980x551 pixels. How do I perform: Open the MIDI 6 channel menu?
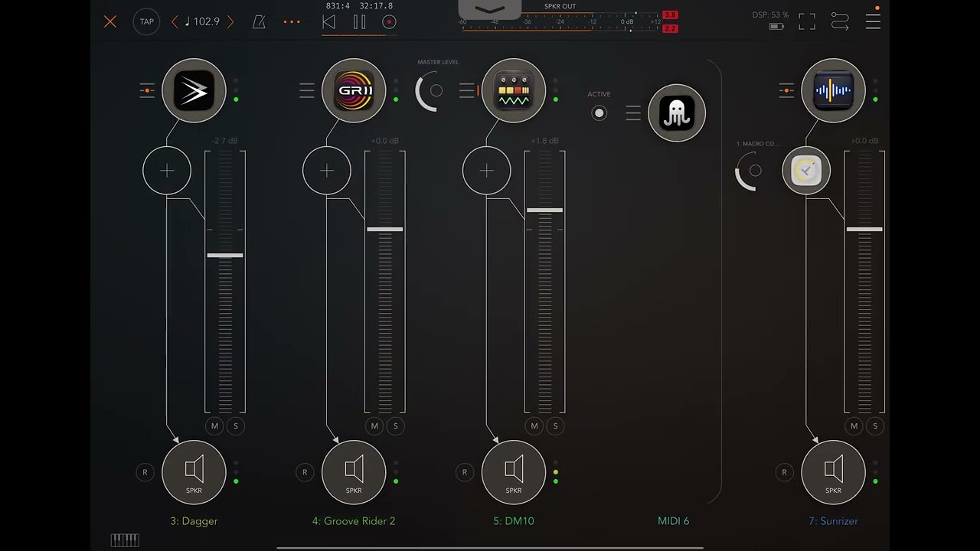[633, 113]
